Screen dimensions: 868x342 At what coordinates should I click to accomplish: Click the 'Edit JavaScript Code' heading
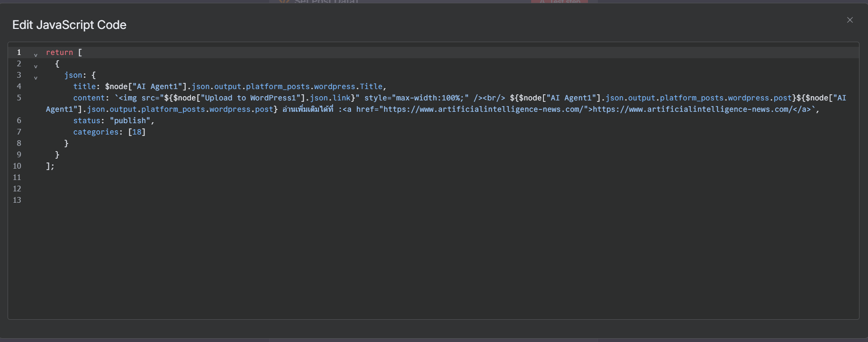69,25
